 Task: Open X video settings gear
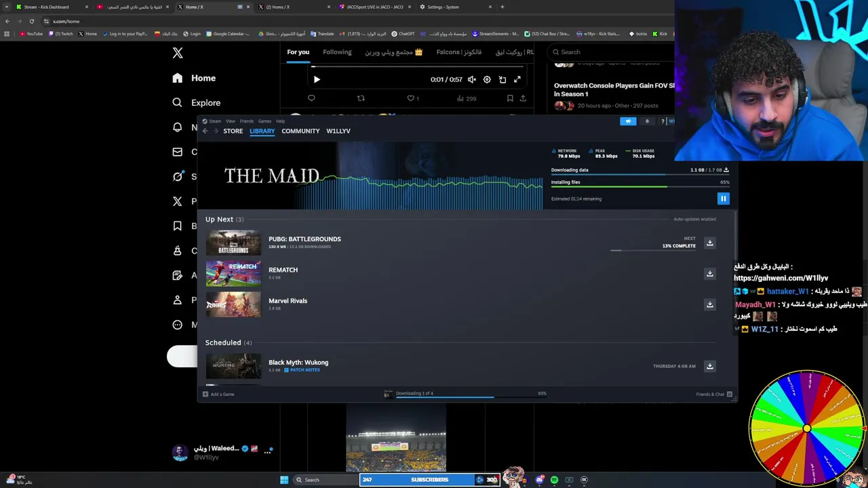(x=487, y=79)
